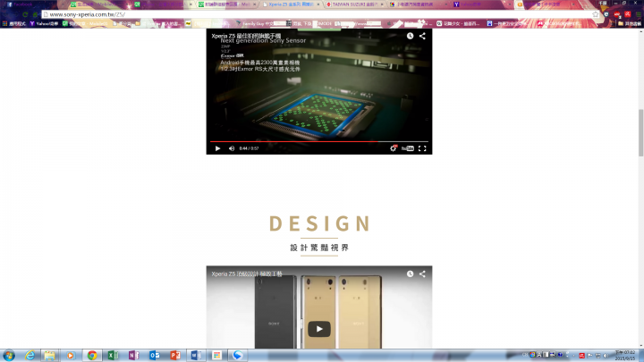Launch Internet Explorer from taskbar
This screenshot has width=644, height=362.
[x=30, y=355]
